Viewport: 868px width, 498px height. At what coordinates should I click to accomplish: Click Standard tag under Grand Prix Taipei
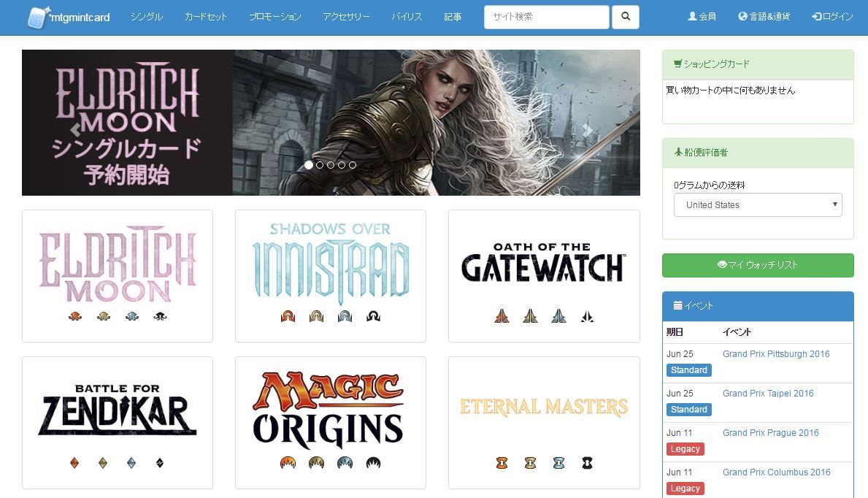pos(688,410)
